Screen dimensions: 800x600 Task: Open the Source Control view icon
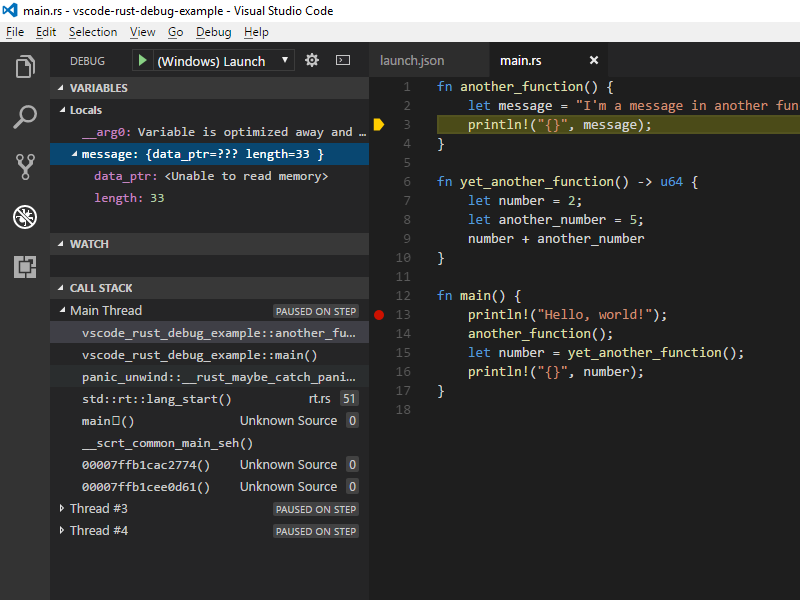[x=25, y=166]
